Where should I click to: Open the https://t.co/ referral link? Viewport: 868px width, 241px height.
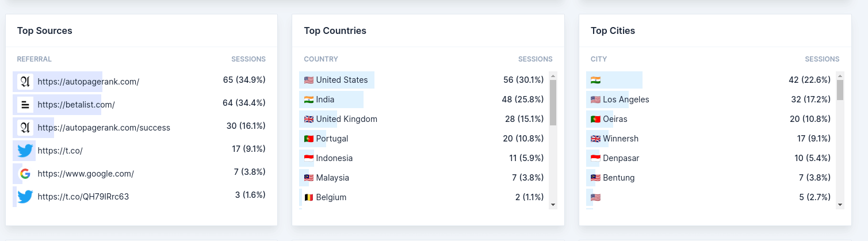click(x=60, y=151)
